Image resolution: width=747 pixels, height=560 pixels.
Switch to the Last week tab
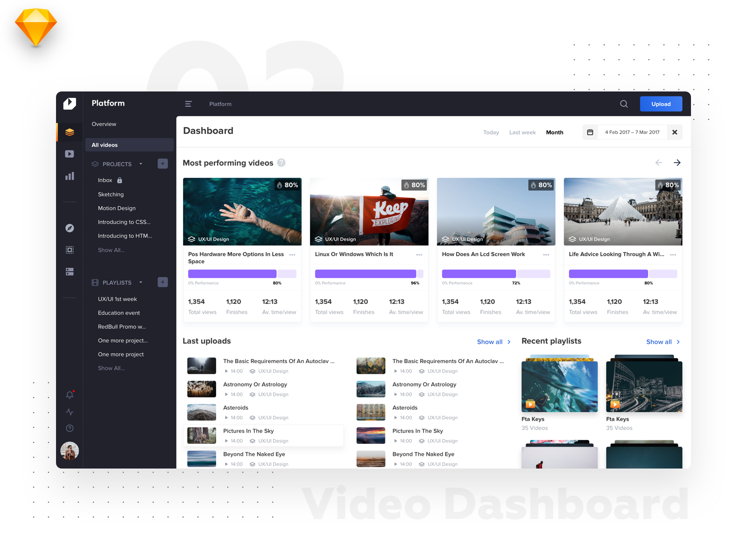click(522, 132)
